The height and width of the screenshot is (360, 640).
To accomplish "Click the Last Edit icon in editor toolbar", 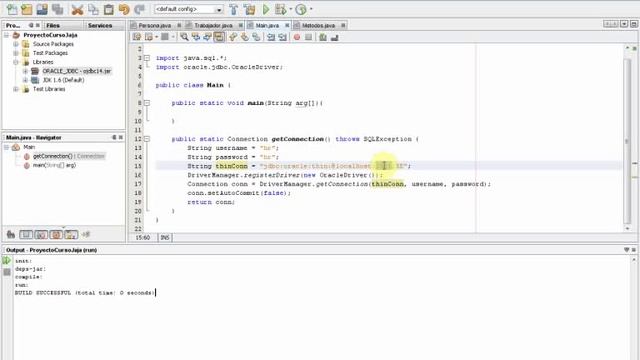I will pyautogui.click(x=137, y=37).
